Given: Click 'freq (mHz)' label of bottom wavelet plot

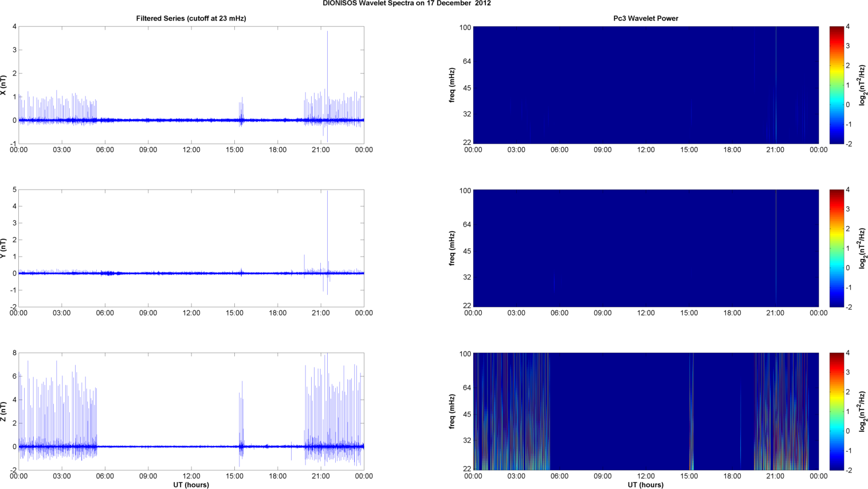Looking at the screenshot, I should (x=452, y=412).
